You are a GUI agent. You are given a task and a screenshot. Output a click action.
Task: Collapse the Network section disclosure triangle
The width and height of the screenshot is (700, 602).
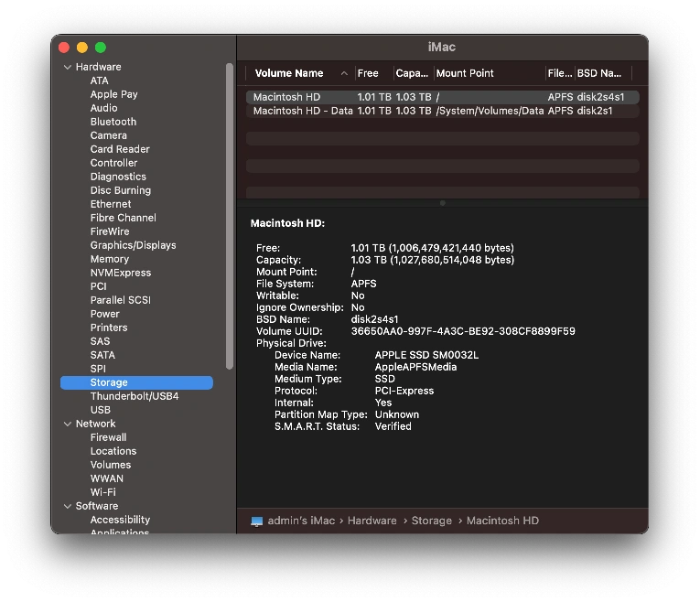coord(67,424)
